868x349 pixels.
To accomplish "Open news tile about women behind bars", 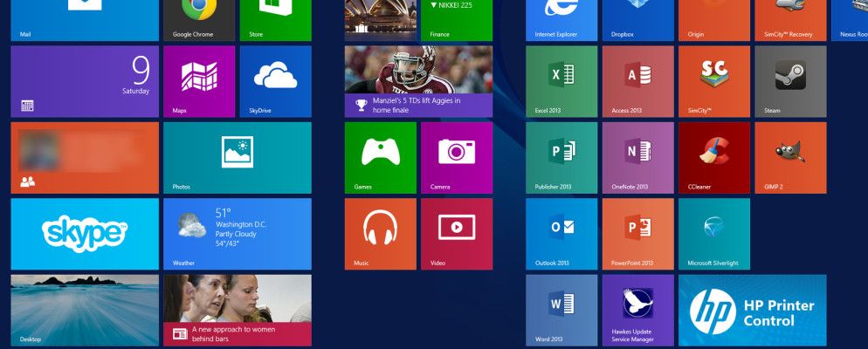I will tap(238, 311).
